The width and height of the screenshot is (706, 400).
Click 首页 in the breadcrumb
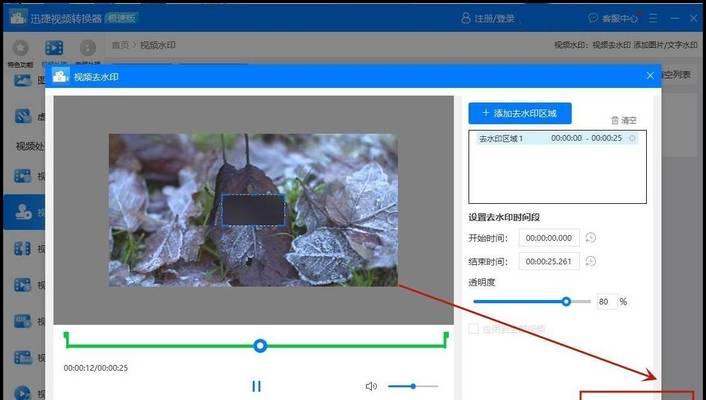120,45
